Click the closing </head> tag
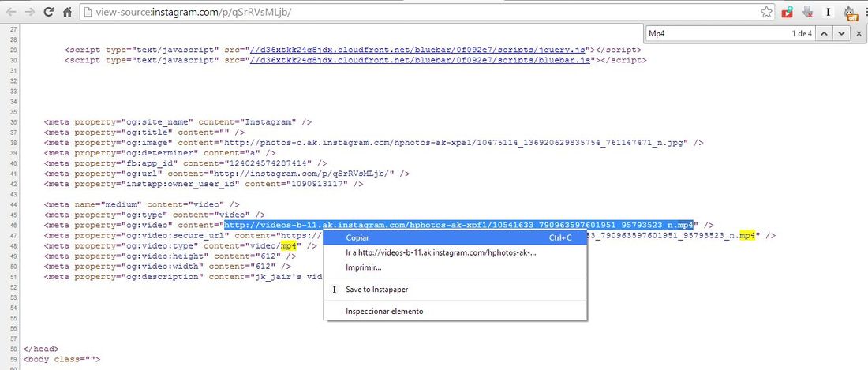The height and width of the screenshot is (370, 868). pyautogui.click(x=41, y=349)
